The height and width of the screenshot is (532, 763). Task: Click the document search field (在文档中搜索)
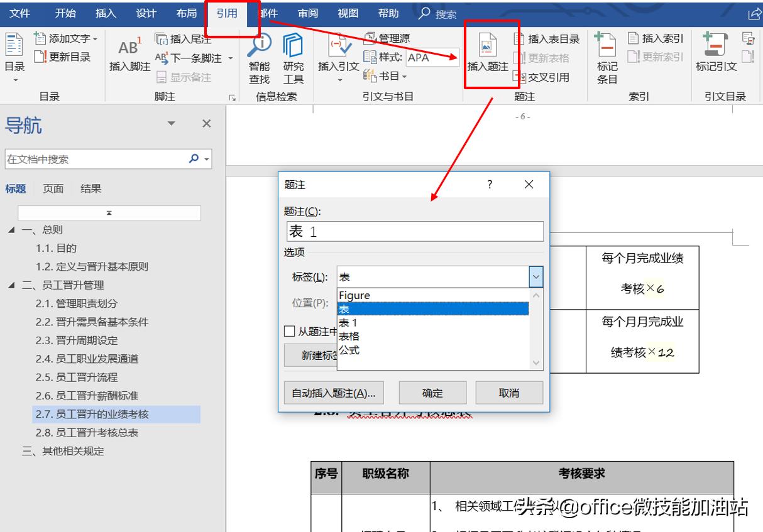pyautogui.click(x=101, y=158)
